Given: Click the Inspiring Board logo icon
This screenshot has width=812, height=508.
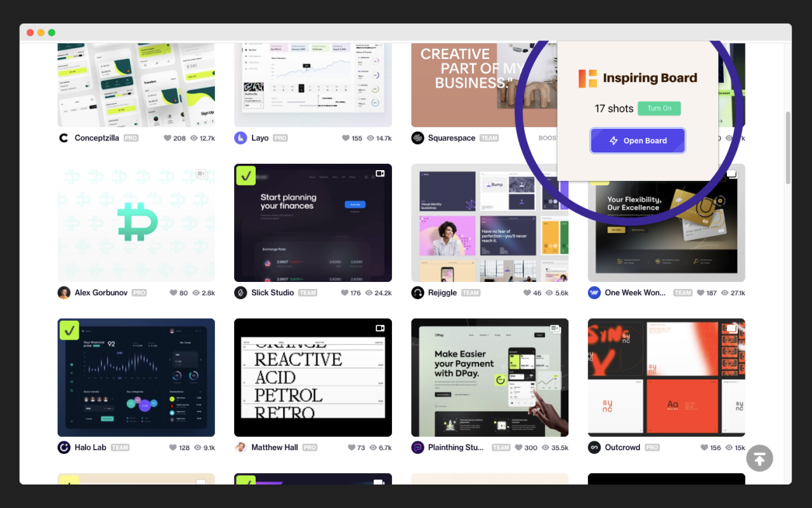Looking at the screenshot, I should tap(588, 78).
